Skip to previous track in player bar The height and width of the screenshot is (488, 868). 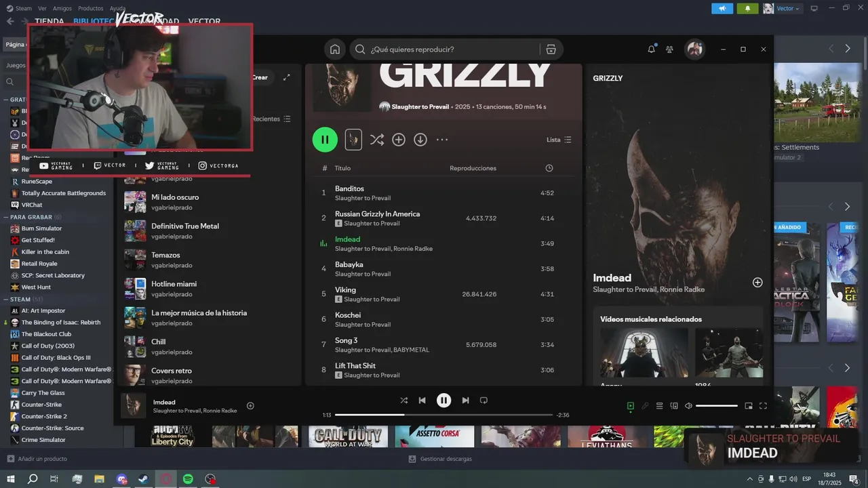(x=422, y=401)
